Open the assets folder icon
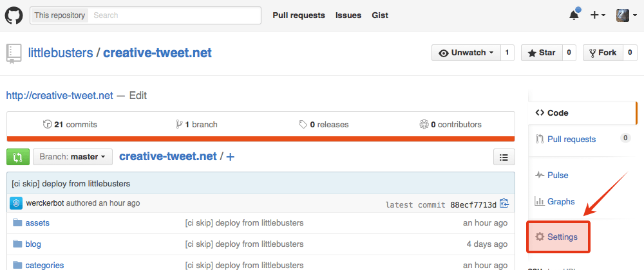This screenshot has width=644, height=270. tap(17, 223)
